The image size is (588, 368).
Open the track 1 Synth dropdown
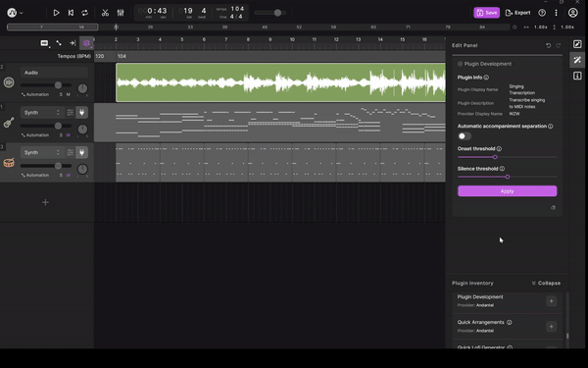coord(41,112)
